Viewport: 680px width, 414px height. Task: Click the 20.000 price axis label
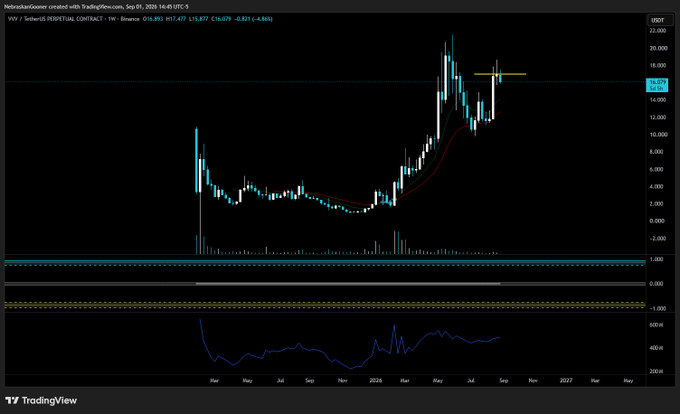tap(658, 48)
